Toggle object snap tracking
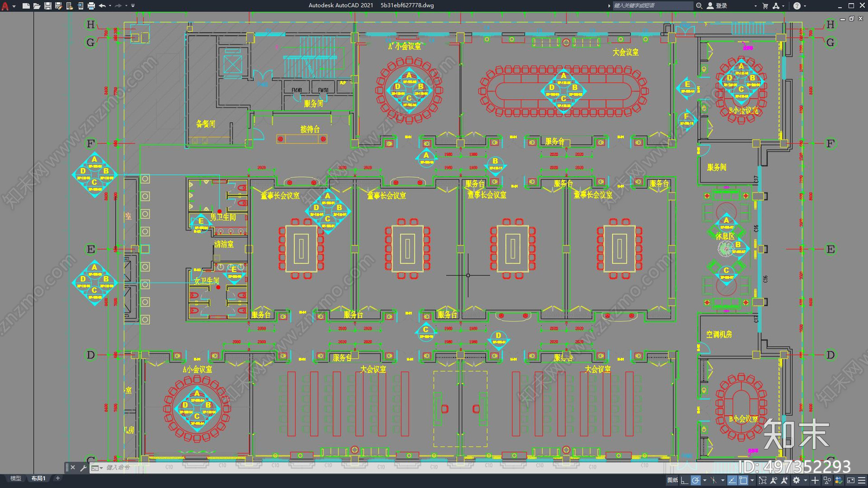Screen dimensions: 868x488 (x=732, y=480)
